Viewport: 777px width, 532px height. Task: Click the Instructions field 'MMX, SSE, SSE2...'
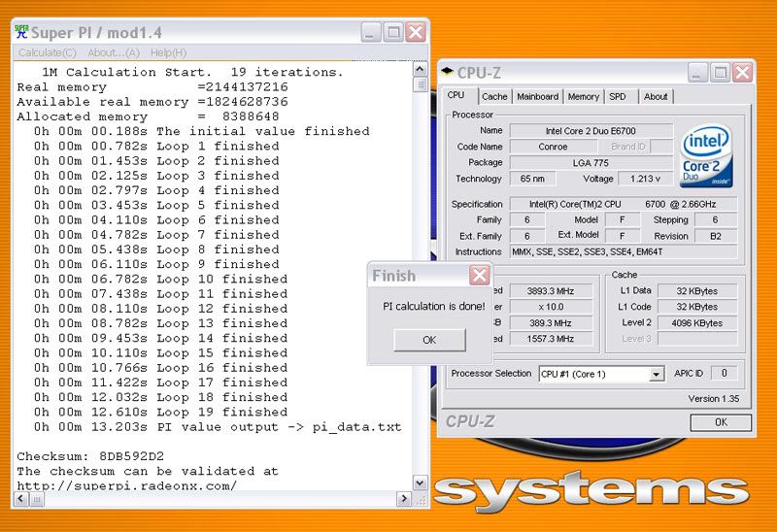624,251
